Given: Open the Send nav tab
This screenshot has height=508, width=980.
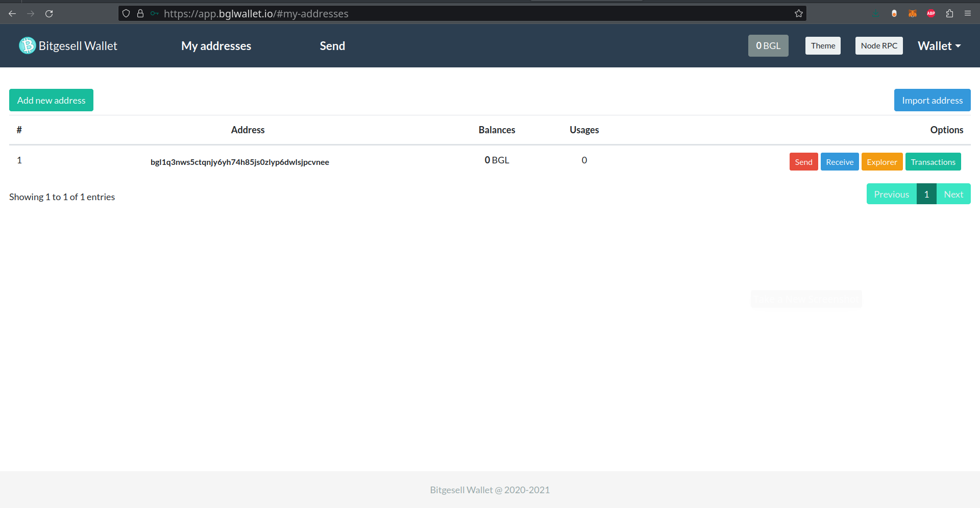Looking at the screenshot, I should click(x=332, y=46).
